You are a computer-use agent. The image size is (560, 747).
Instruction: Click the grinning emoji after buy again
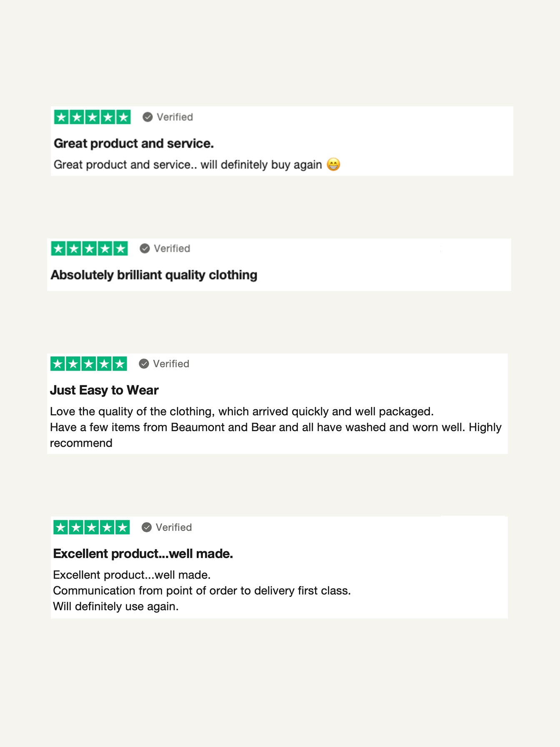click(x=333, y=164)
